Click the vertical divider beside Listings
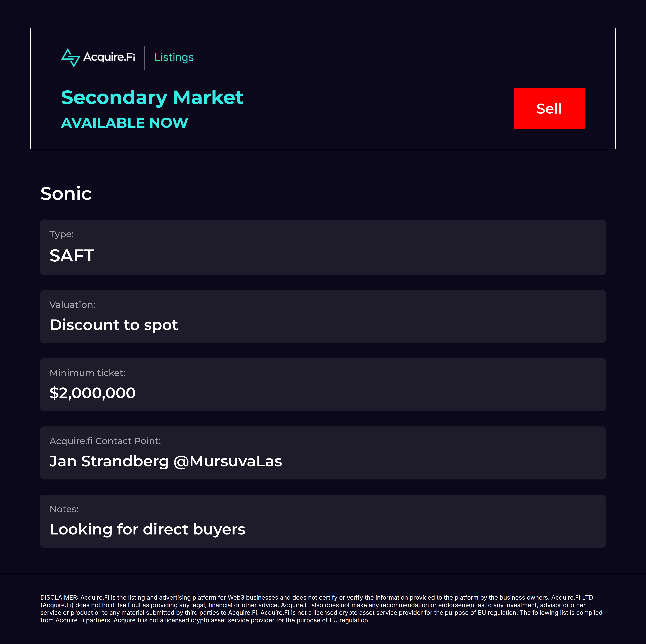This screenshot has width=646, height=644. pos(145,58)
